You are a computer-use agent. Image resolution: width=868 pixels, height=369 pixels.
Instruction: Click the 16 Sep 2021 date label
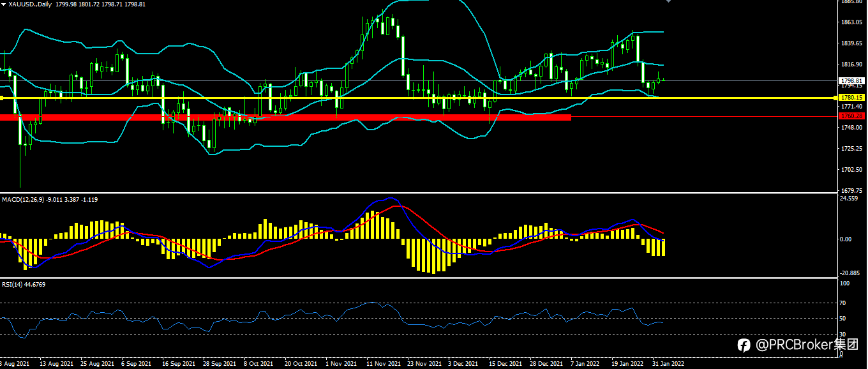click(179, 364)
